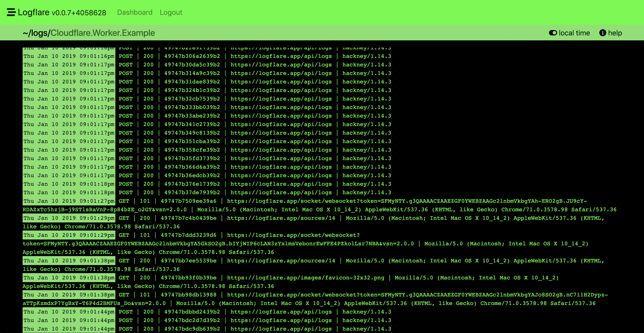Click the ~/logs/ breadcrumb path
This screenshot has width=644, height=333.
click(37, 33)
